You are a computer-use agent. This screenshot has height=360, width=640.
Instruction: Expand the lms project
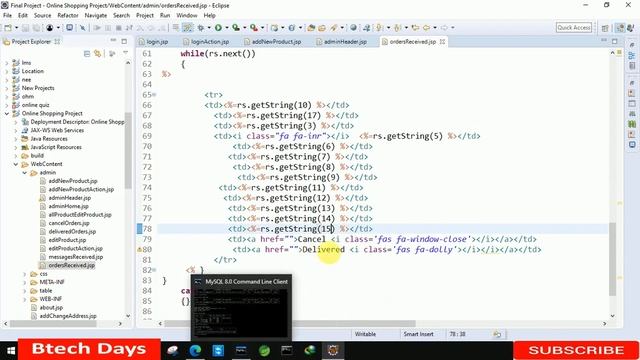pyautogui.click(x=7, y=63)
